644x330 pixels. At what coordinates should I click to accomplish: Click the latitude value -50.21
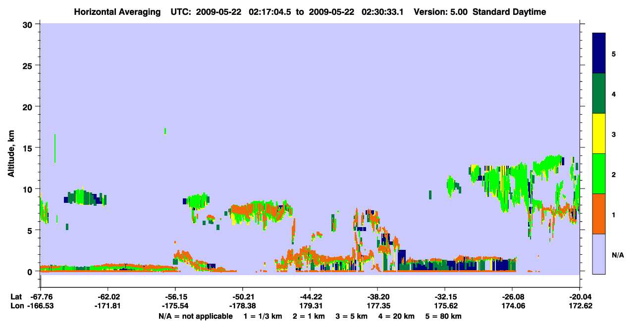point(242,297)
